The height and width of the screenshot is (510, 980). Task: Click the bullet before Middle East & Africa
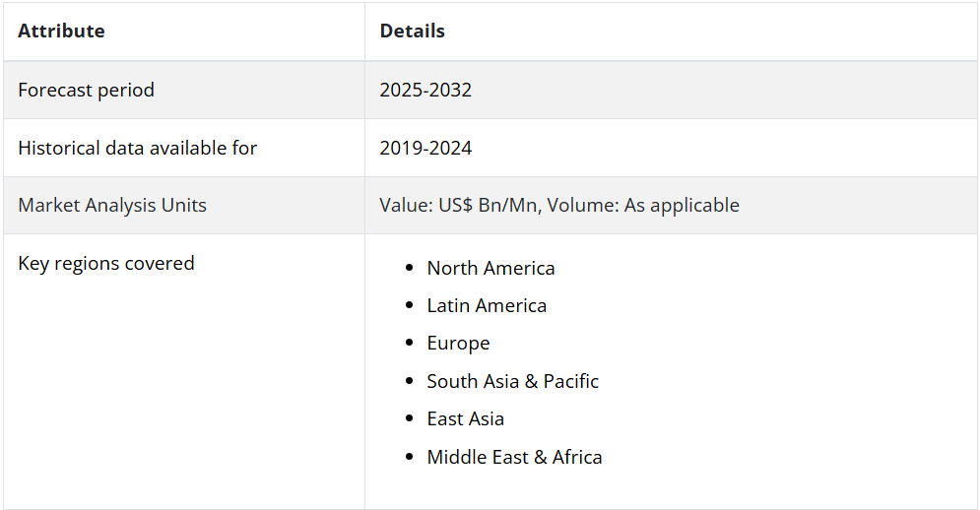pyautogui.click(x=410, y=456)
